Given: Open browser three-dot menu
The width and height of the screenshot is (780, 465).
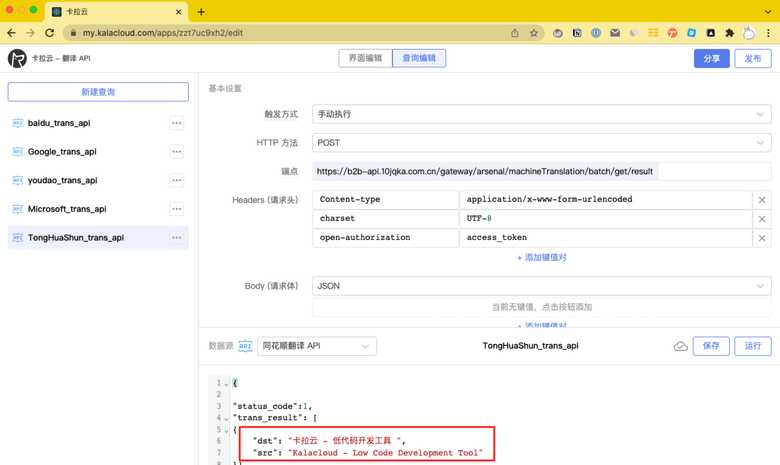Looking at the screenshot, I should pos(768,33).
